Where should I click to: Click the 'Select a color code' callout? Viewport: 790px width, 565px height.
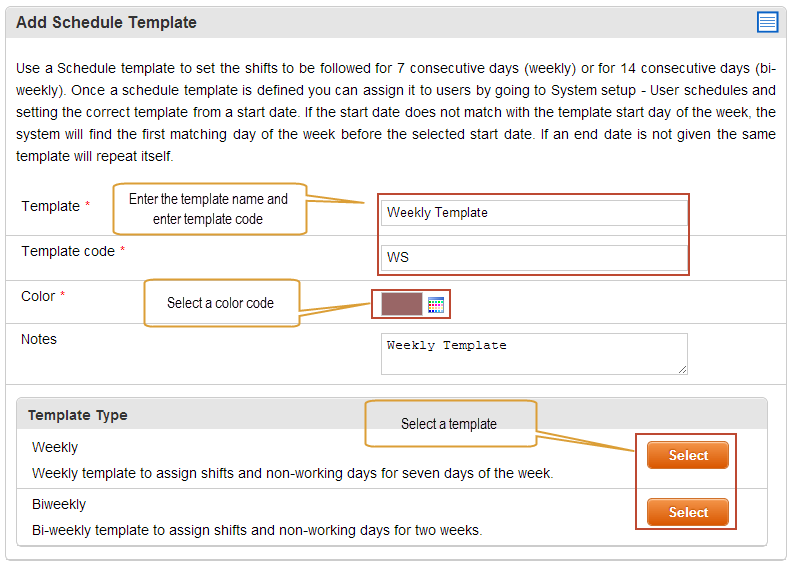pos(222,303)
